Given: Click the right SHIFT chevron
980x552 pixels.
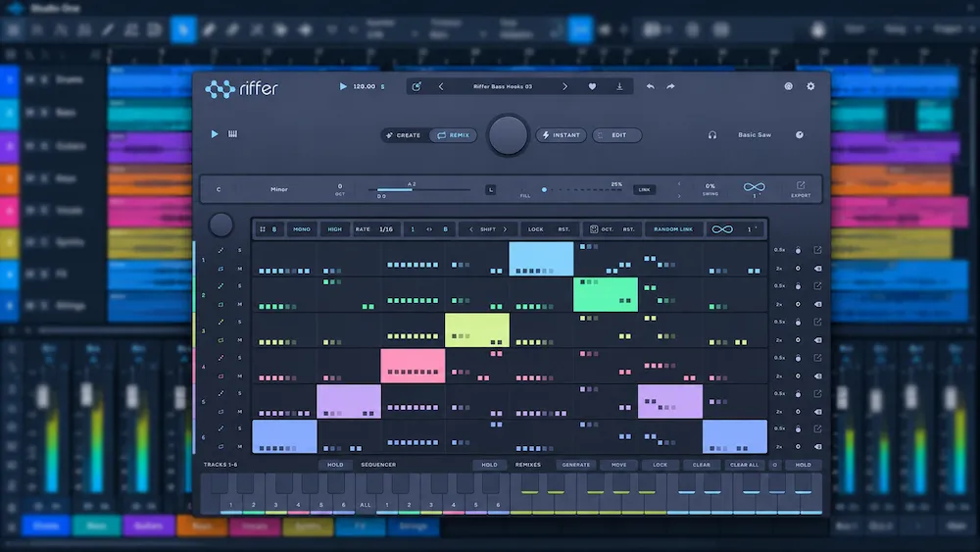Looking at the screenshot, I should (x=505, y=229).
